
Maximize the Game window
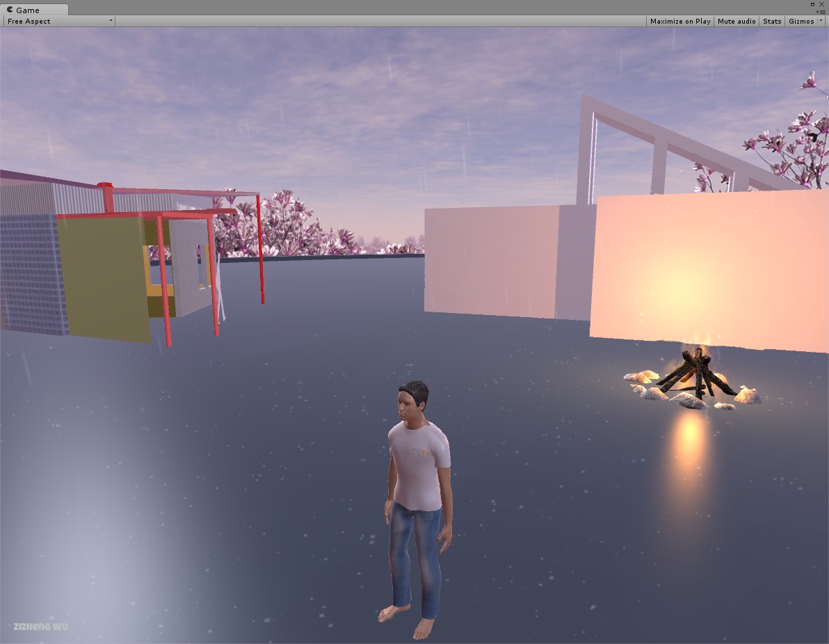click(812, 4)
